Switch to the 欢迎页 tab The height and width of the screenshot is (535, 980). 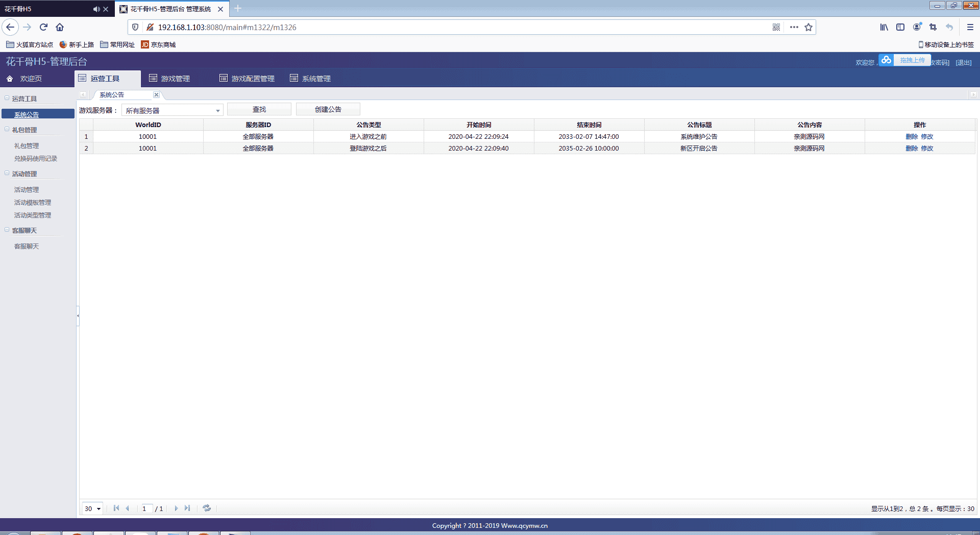pos(31,79)
